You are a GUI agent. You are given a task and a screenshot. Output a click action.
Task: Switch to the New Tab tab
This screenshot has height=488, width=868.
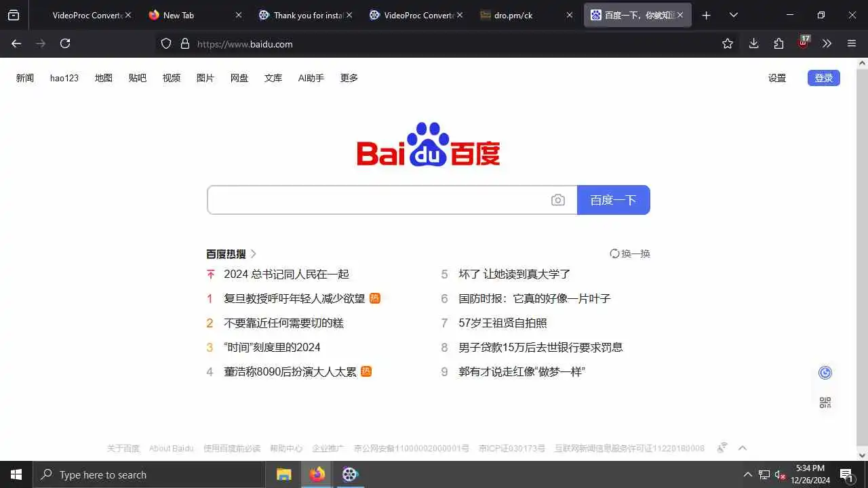point(195,15)
